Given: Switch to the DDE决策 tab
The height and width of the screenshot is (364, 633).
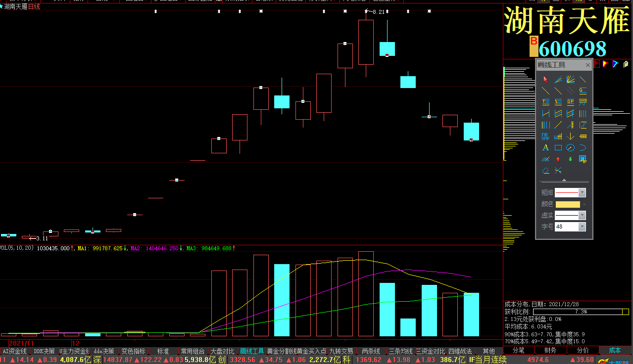Looking at the screenshot, I should click(x=44, y=351).
